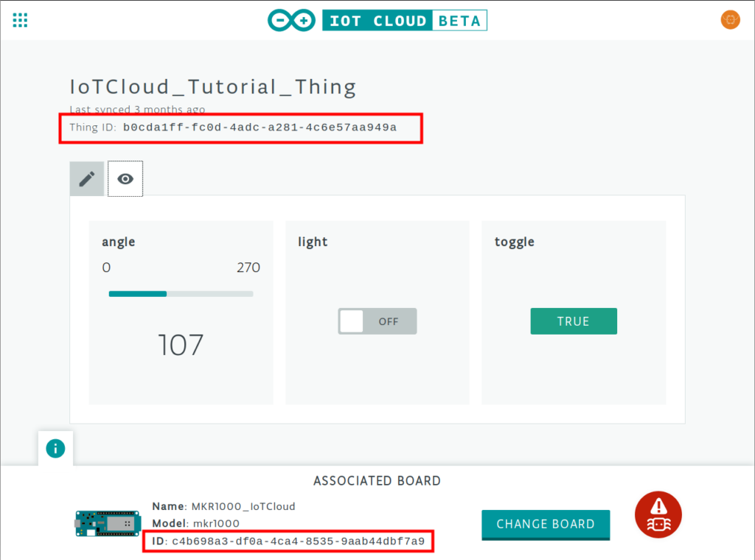Viewport: 755px width, 560px height.
Task: Click the angle slider bar
Action: click(181, 294)
